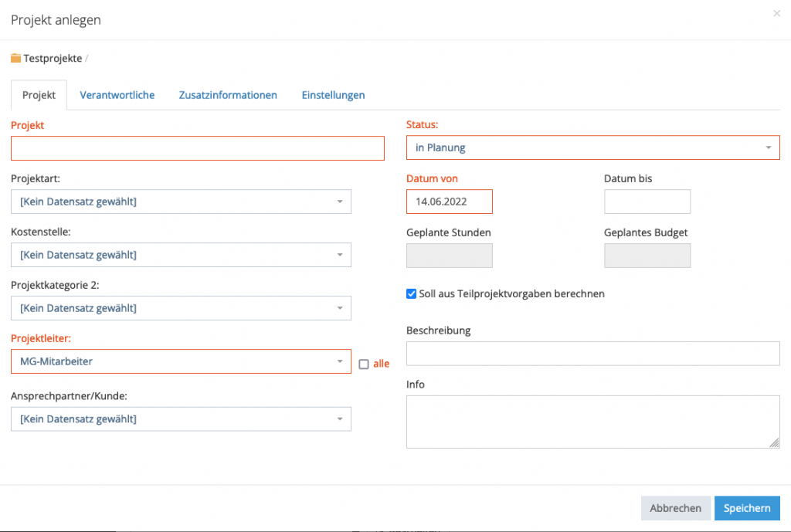Open the Zusatzinformationen tab
The height and width of the screenshot is (532, 791).
(228, 95)
